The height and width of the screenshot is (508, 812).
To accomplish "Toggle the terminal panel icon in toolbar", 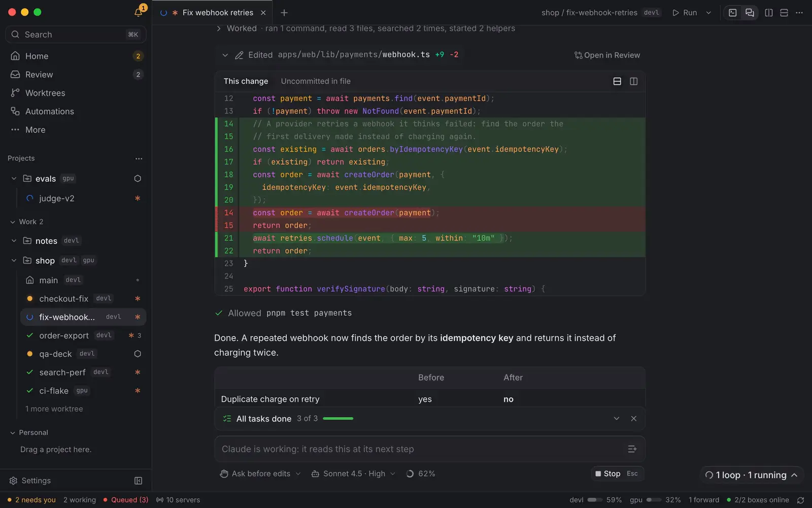I will [x=733, y=13].
